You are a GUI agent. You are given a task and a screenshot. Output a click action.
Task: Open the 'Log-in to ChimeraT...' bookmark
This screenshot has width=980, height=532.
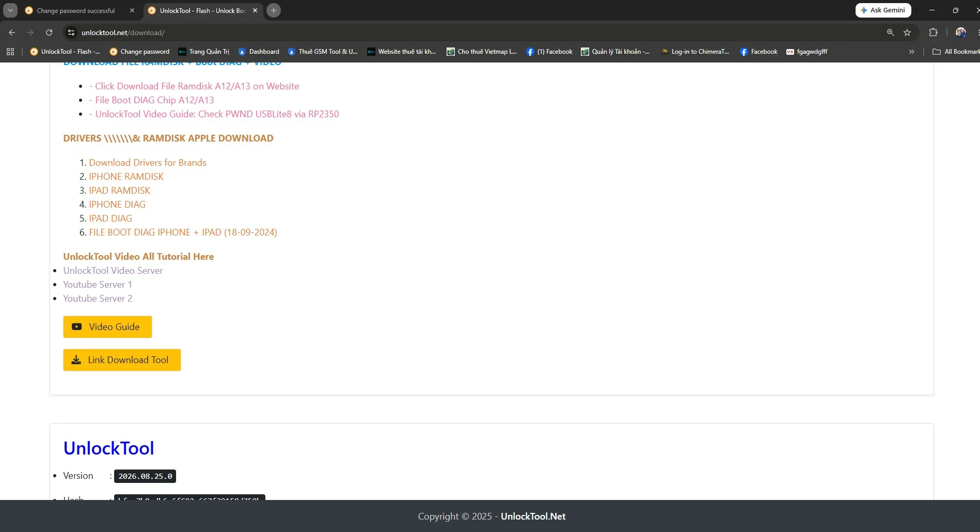(696, 52)
